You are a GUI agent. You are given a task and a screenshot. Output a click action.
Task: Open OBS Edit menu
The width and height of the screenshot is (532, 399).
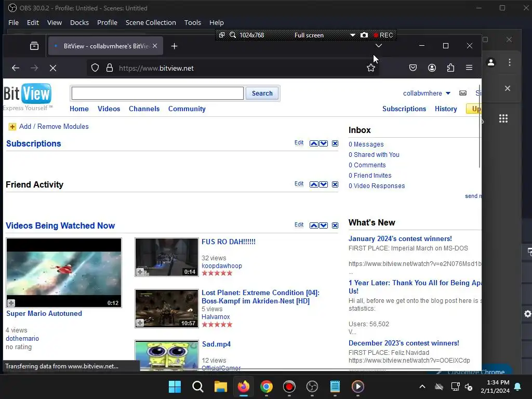33,22
